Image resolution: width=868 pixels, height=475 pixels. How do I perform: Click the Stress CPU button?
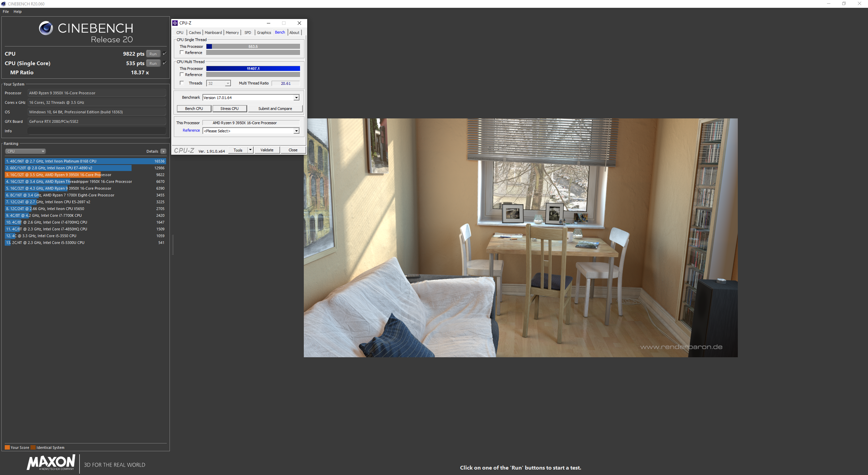(x=230, y=109)
